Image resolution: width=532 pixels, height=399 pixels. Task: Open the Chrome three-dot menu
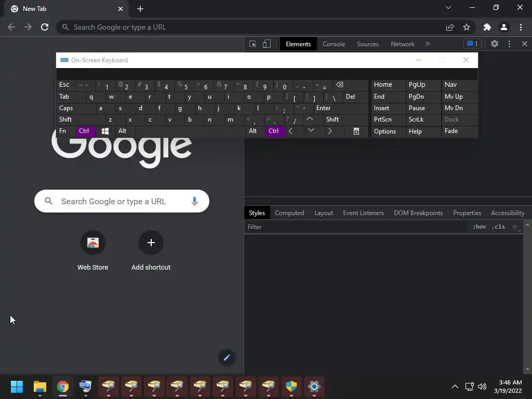tap(521, 27)
